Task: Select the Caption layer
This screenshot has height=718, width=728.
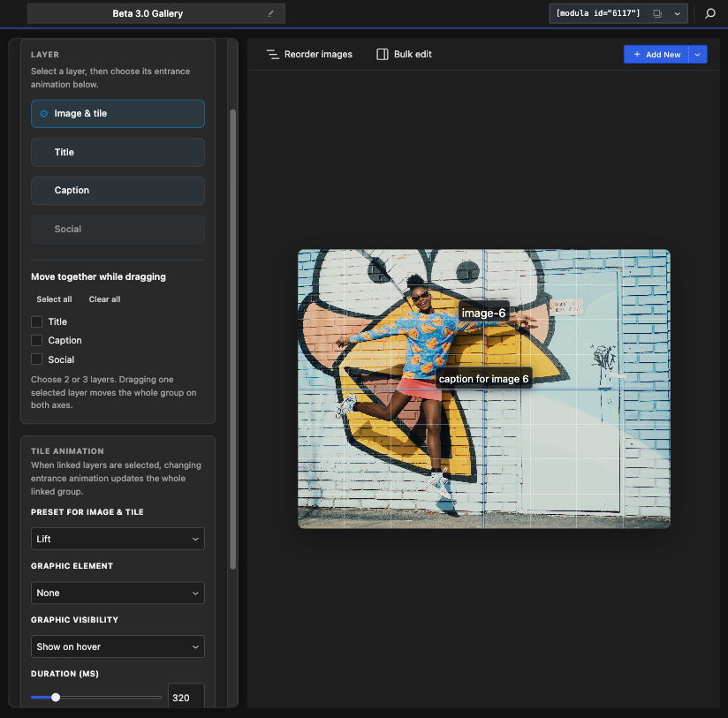Action: coord(118,190)
